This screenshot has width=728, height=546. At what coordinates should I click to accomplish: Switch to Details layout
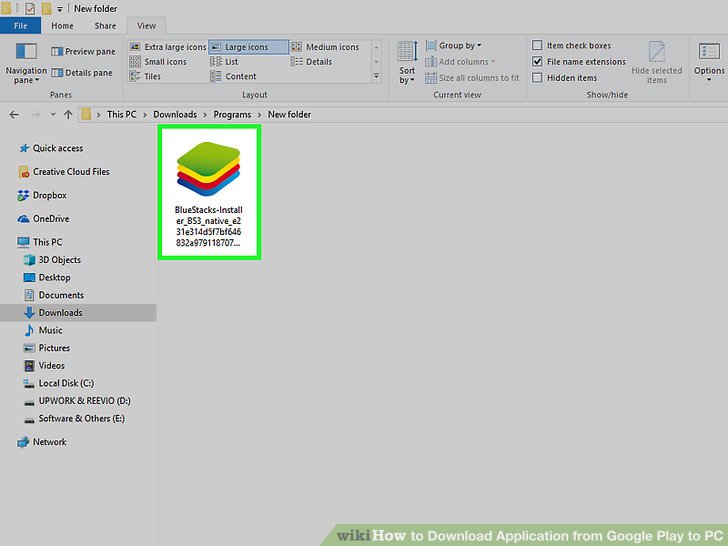click(x=311, y=62)
